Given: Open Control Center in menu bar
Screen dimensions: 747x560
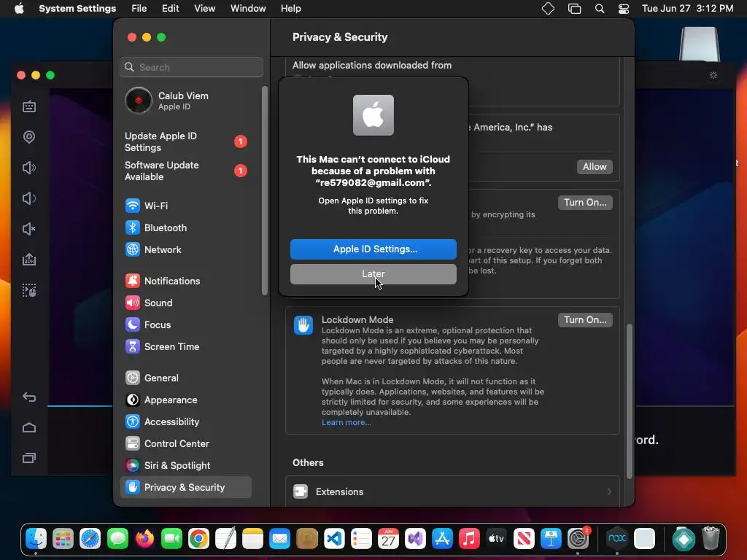Looking at the screenshot, I should [x=624, y=9].
